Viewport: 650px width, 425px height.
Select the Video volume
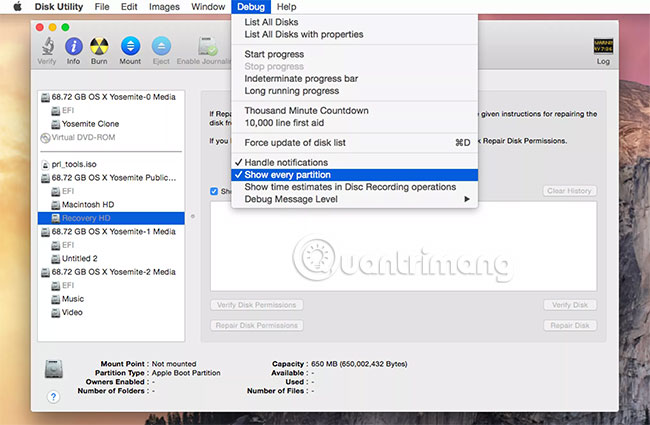coord(111,313)
